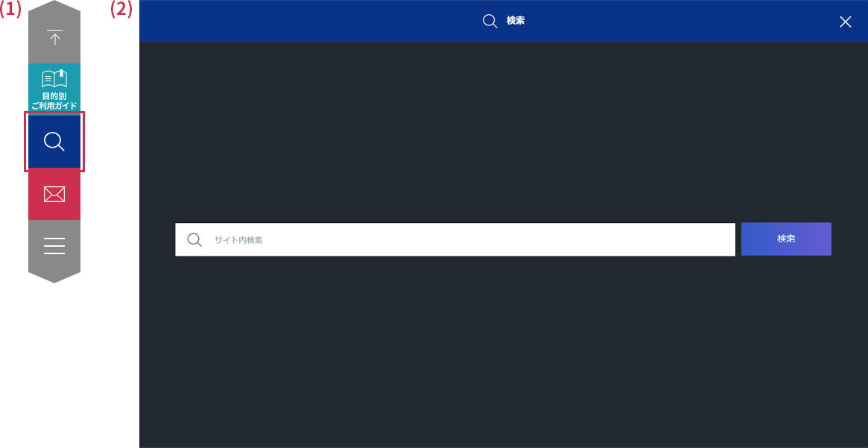Click the gray scroll-to-top chevron button

tap(54, 34)
